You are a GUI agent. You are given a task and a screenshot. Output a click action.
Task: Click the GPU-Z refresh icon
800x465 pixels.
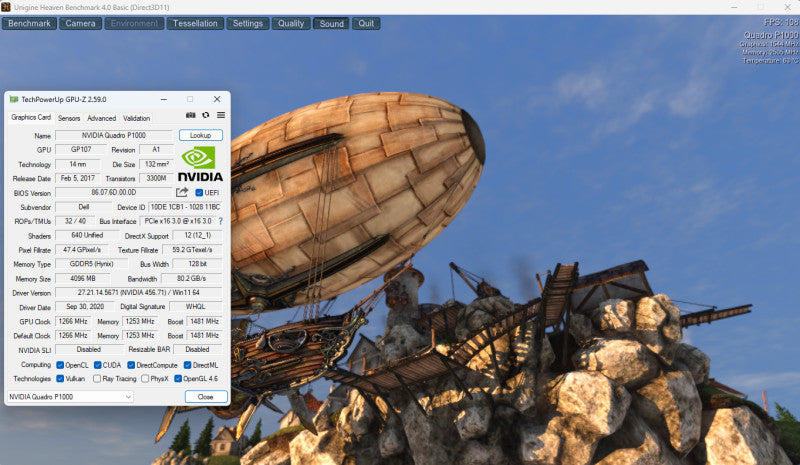click(x=206, y=115)
